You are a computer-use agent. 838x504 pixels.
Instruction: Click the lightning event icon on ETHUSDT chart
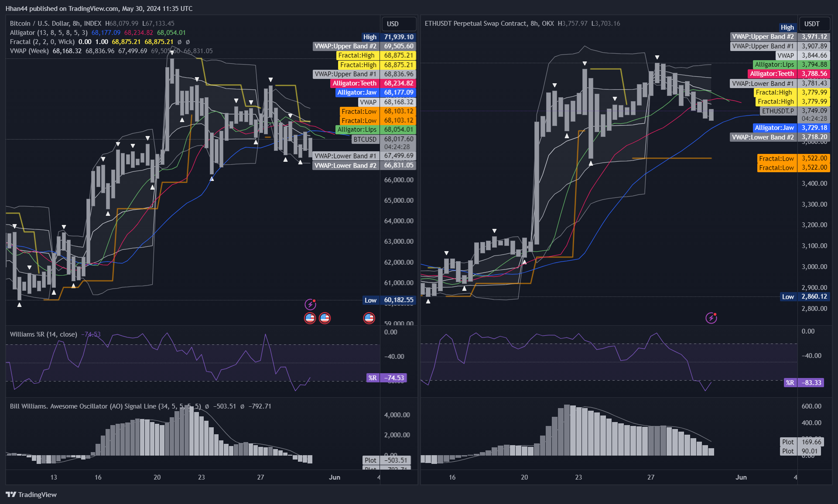point(711,318)
